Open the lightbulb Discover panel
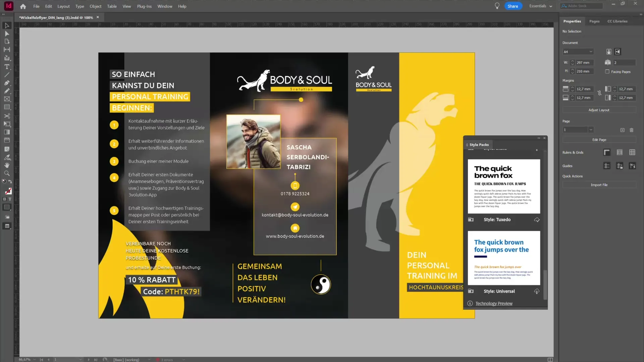The image size is (644, 362). tap(497, 6)
